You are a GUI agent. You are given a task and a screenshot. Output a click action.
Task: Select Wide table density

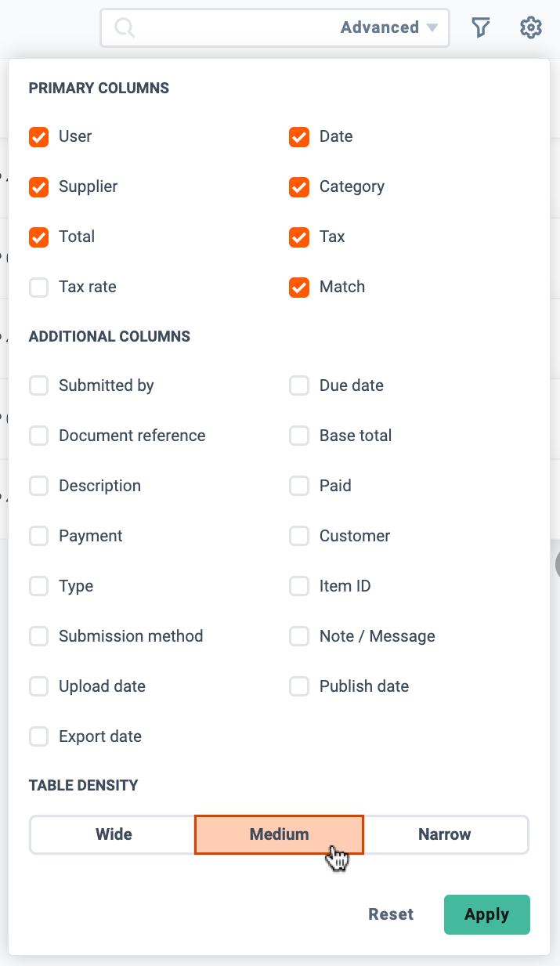coord(113,834)
